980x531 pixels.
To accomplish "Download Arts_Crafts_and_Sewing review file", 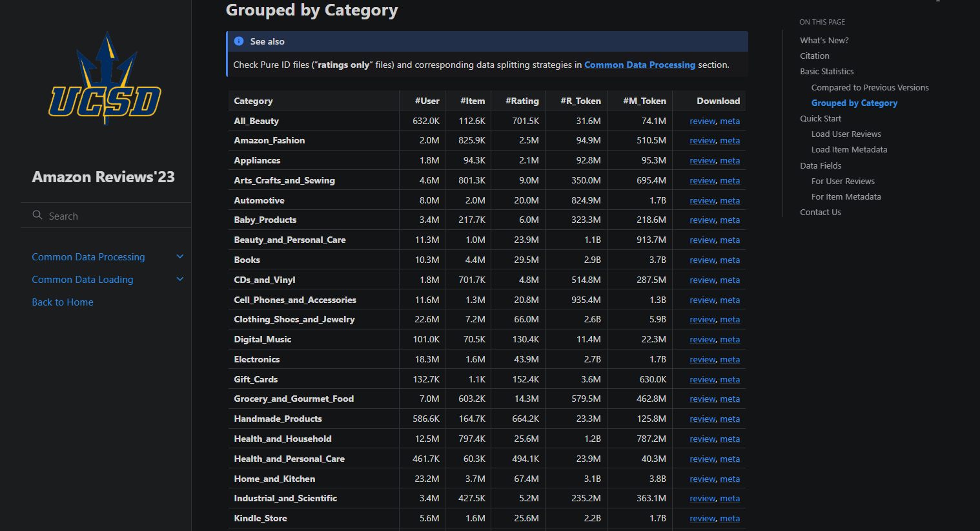I will tap(702, 180).
